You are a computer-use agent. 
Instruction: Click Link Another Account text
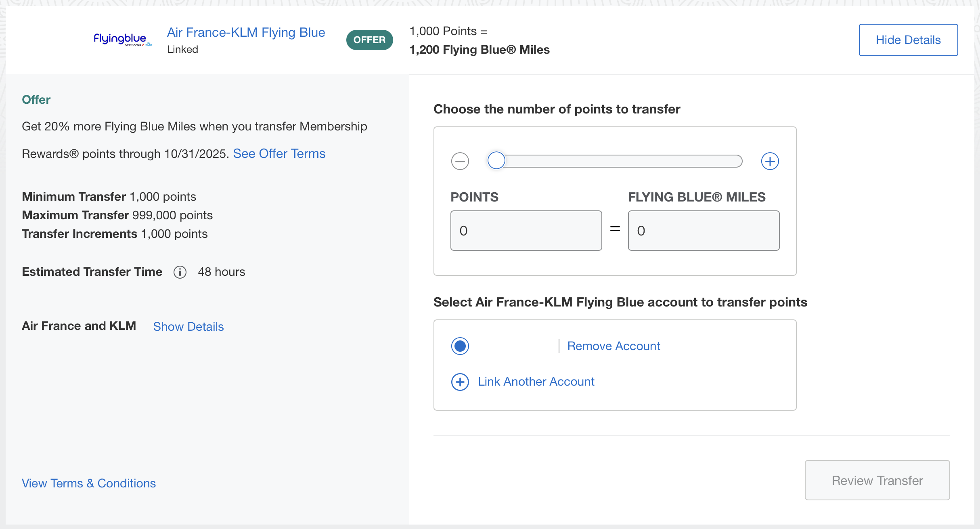(x=536, y=382)
